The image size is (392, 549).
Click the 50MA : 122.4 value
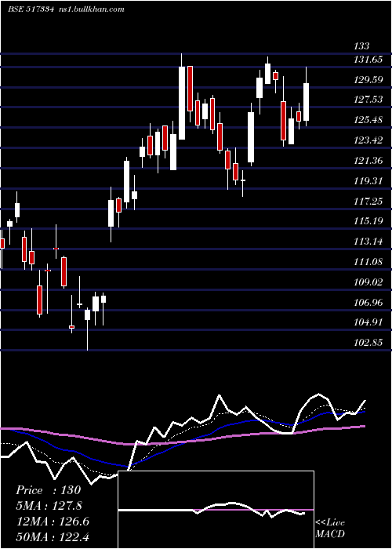[x=53, y=536]
